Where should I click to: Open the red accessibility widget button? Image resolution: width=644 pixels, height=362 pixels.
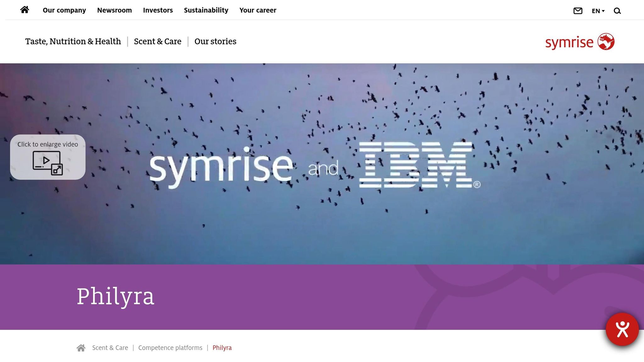(622, 329)
